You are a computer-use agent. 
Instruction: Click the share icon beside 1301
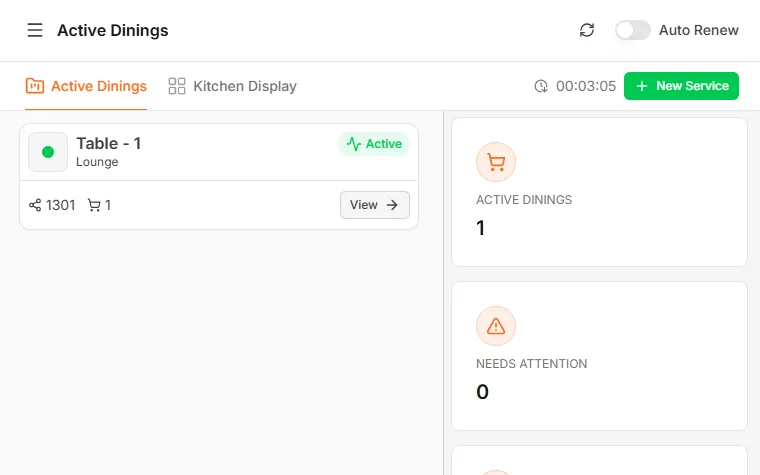35,205
